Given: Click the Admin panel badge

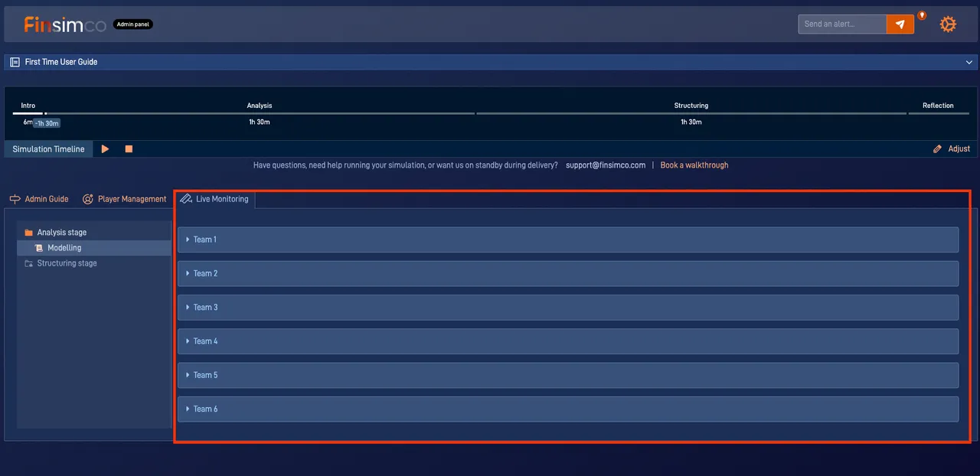Looking at the screenshot, I should pos(133,24).
